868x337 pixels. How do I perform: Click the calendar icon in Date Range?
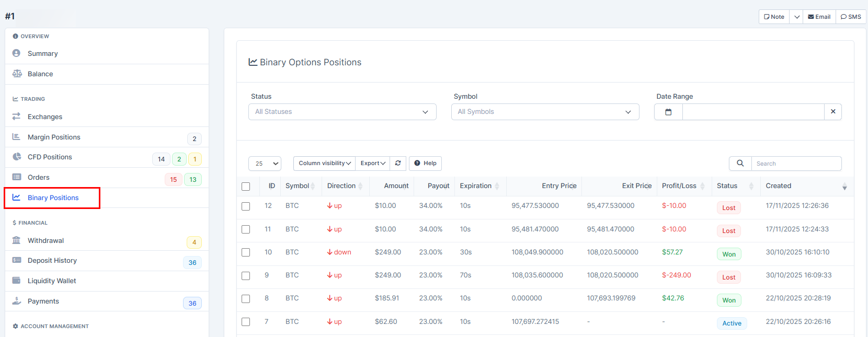pyautogui.click(x=668, y=112)
